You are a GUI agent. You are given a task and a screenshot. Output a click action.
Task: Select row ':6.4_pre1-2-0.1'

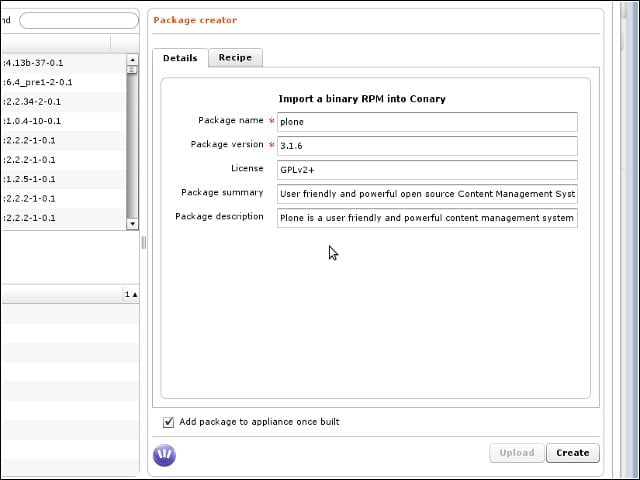[x=63, y=82]
